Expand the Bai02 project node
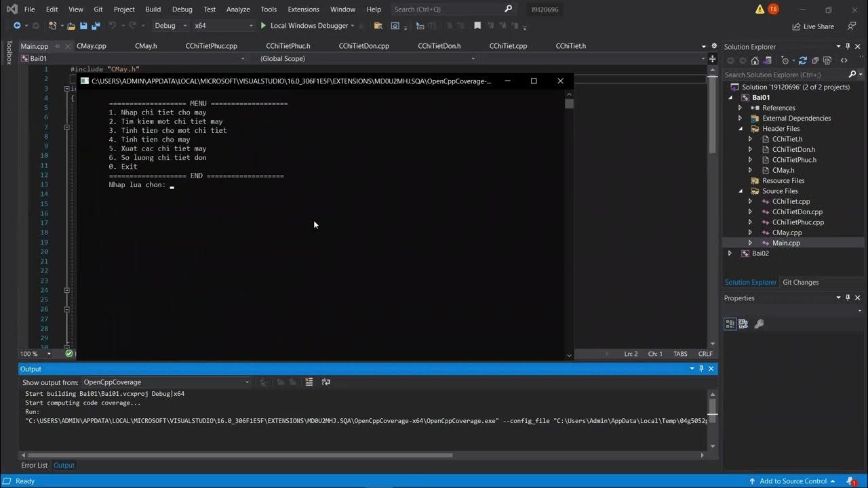 click(730, 253)
